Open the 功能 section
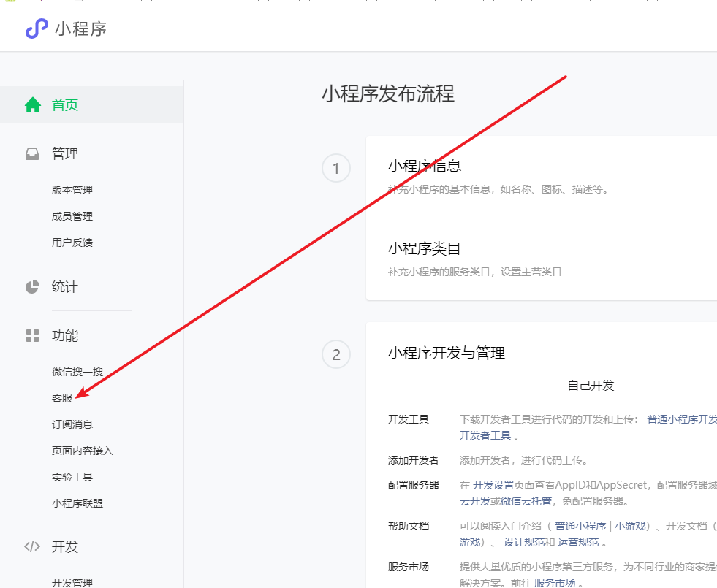The width and height of the screenshot is (717, 588). pyautogui.click(x=65, y=336)
